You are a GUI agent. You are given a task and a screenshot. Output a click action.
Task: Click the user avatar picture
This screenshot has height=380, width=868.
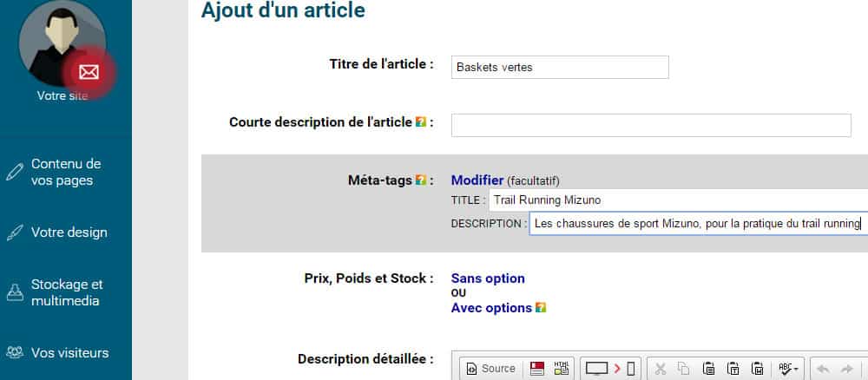[62, 43]
